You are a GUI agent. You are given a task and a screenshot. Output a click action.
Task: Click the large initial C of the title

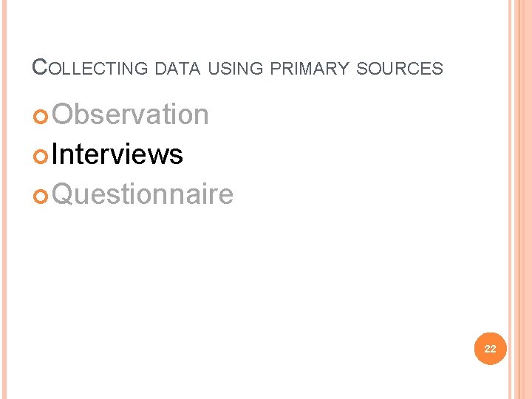[39, 67]
